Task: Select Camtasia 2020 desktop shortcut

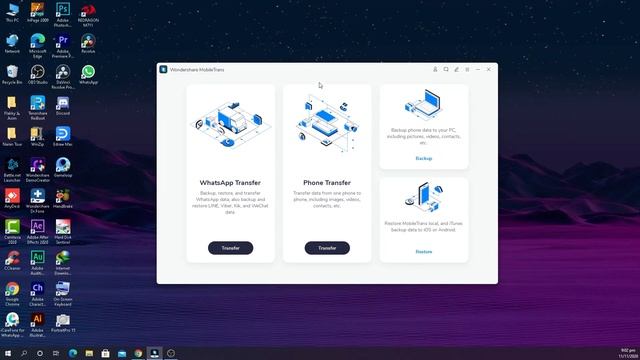Action: (x=12, y=232)
